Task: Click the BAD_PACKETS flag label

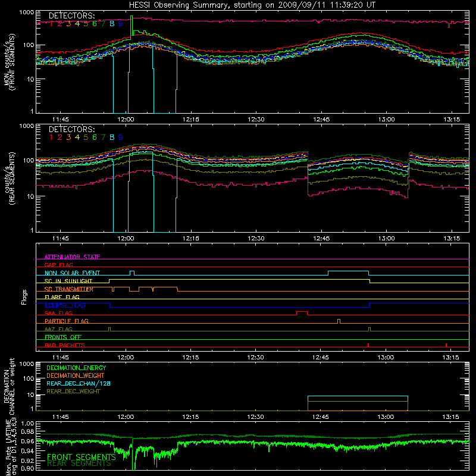Action: point(65,345)
